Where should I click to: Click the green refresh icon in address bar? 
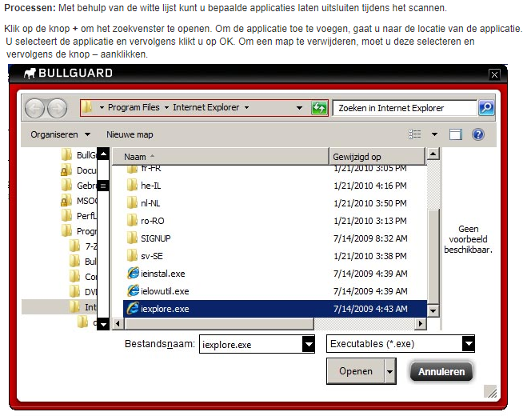pyautogui.click(x=319, y=108)
